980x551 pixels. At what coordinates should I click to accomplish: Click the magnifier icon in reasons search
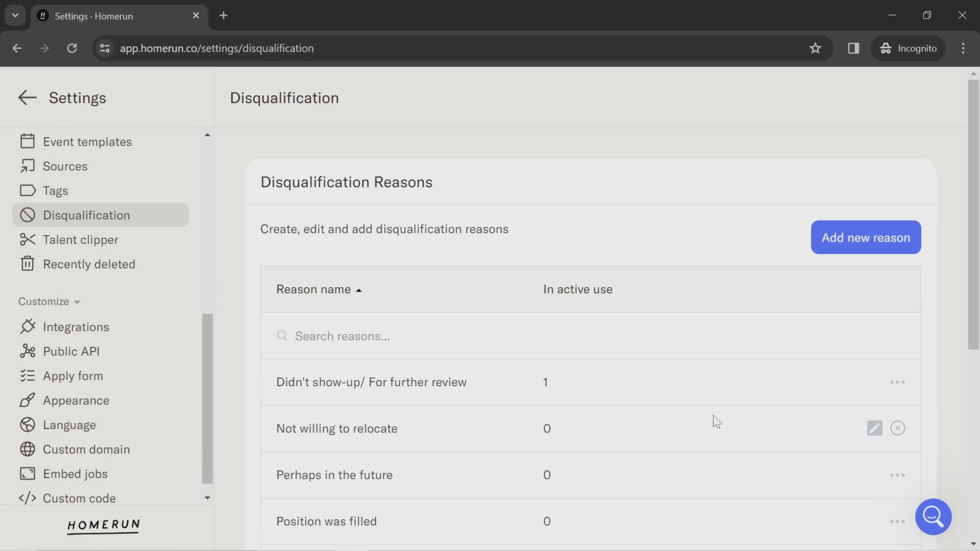[x=282, y=336]
